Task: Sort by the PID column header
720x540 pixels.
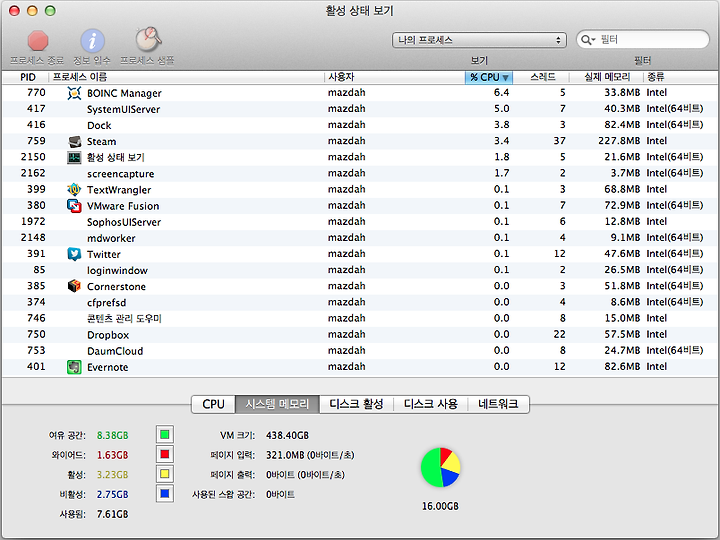Action: [x=26, y=77]
